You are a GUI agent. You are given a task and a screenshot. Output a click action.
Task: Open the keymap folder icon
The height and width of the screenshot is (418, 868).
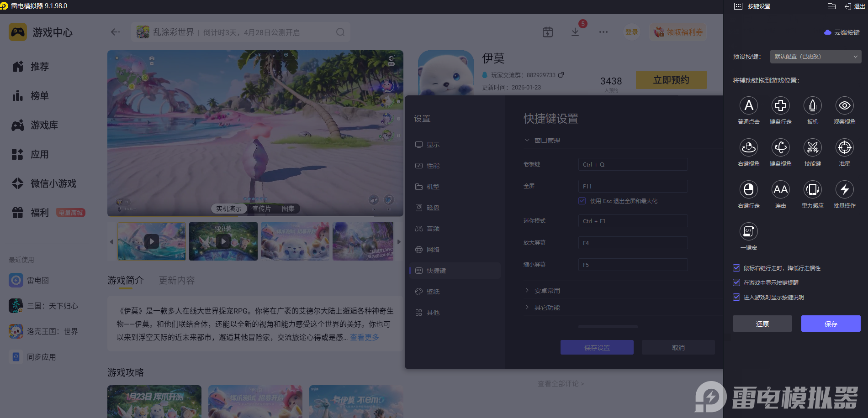click(831, 6)
